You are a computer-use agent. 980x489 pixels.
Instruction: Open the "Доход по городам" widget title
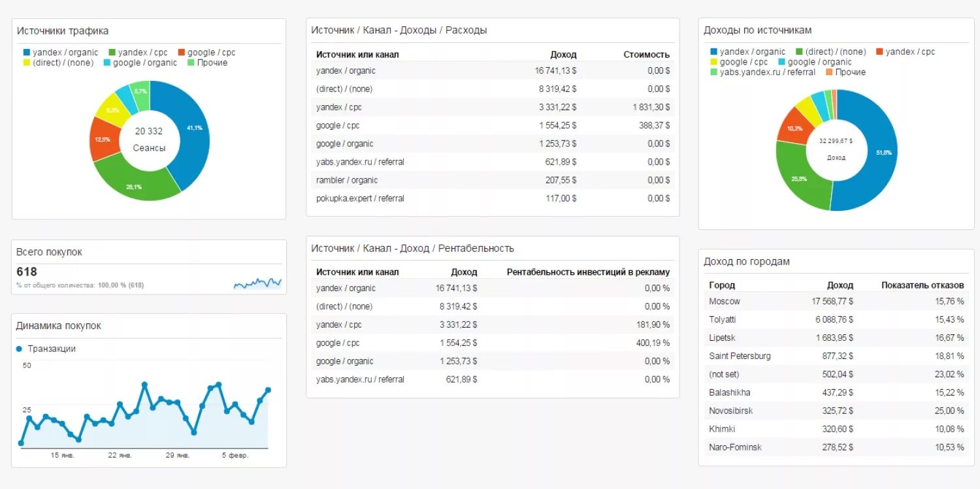point(747,261)
